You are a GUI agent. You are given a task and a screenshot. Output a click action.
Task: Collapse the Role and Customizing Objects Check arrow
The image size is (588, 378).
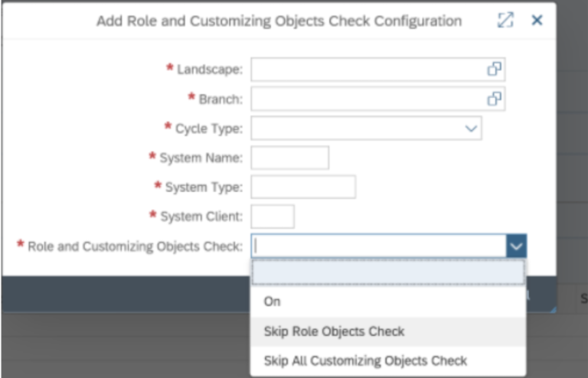click(516, 246)
